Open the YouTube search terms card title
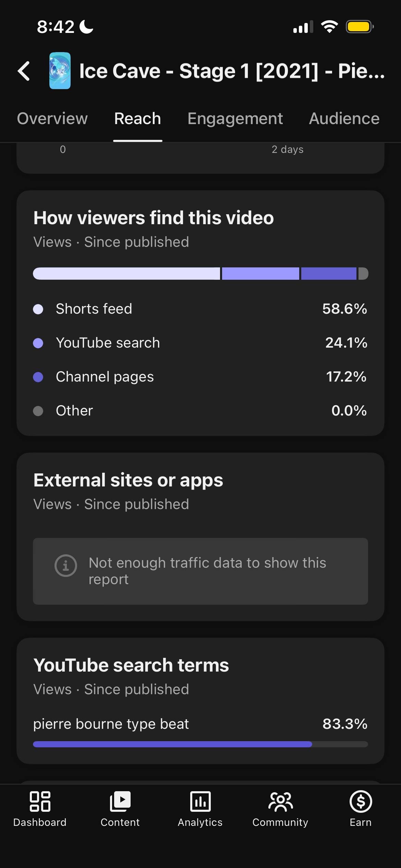This screenshot has width=401, height=868. 131,665
